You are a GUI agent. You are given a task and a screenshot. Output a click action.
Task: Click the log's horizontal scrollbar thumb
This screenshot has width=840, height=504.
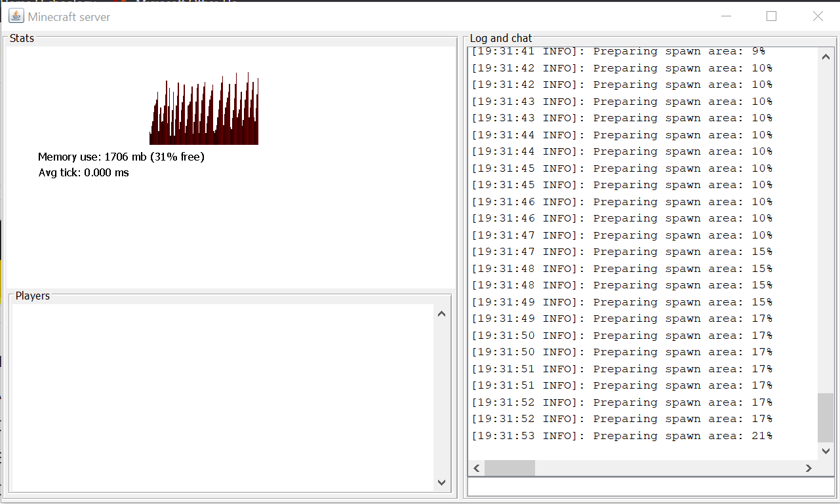click(510, 468)
